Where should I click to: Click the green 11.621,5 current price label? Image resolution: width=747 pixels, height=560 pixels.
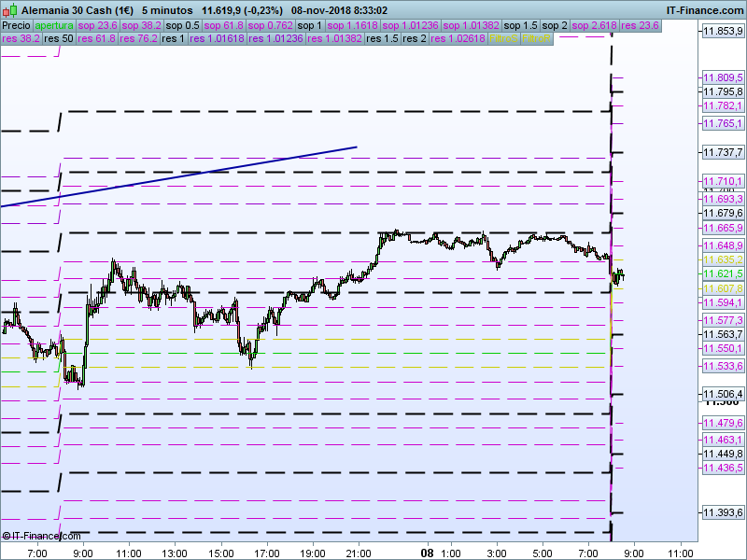[723, 273]
